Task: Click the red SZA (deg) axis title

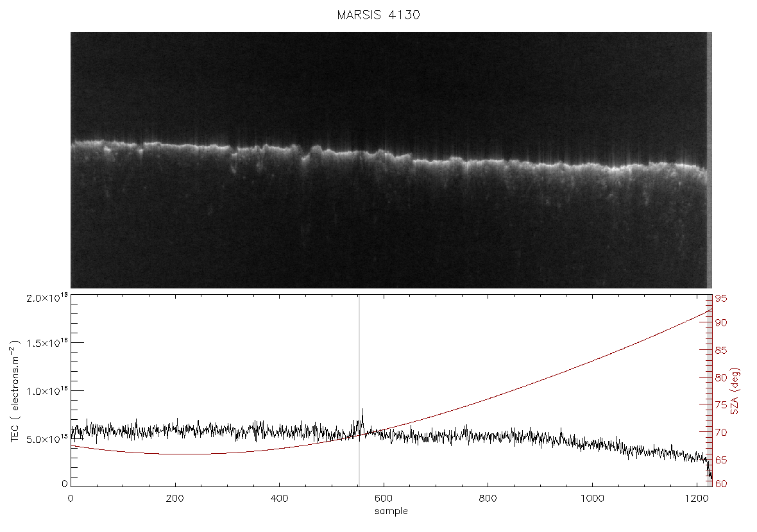Action: click(735, 391)
